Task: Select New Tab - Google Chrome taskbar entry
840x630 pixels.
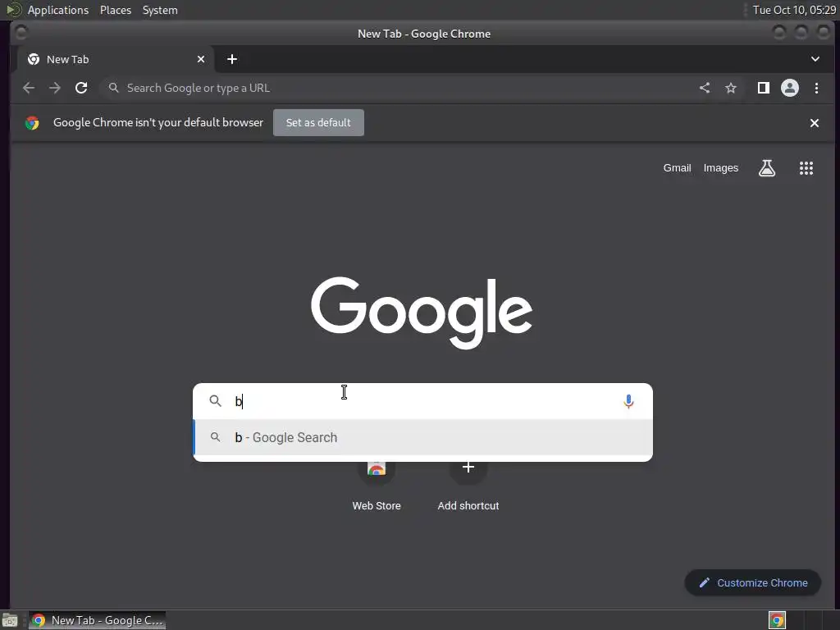Action: (x=97, y=620)
